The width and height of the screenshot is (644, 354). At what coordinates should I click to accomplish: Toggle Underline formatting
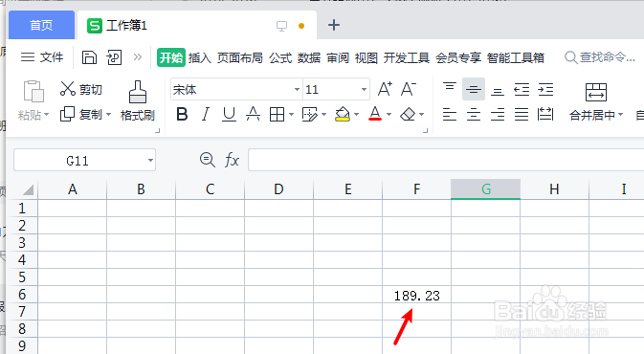pos(229,114)
